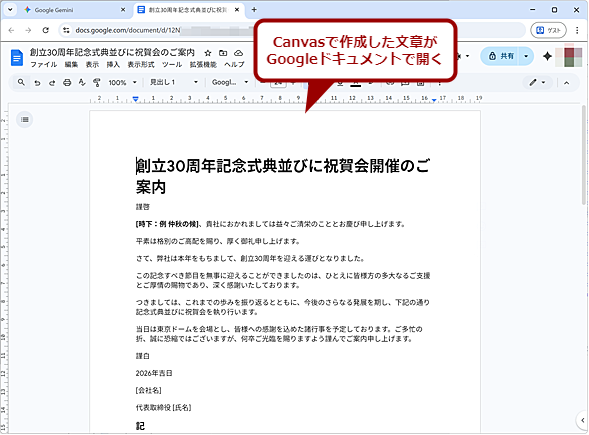Open the Chrome three-dot menu

click(577, 30)
